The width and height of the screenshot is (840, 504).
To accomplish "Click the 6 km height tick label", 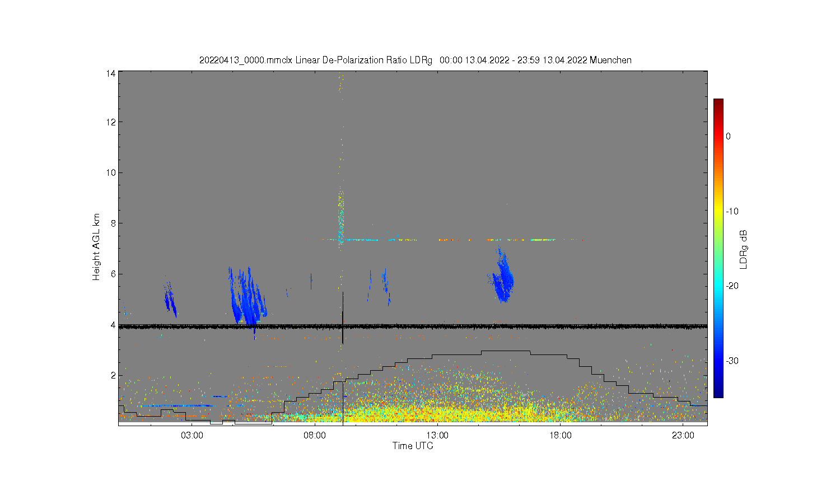I will (113, 274).
